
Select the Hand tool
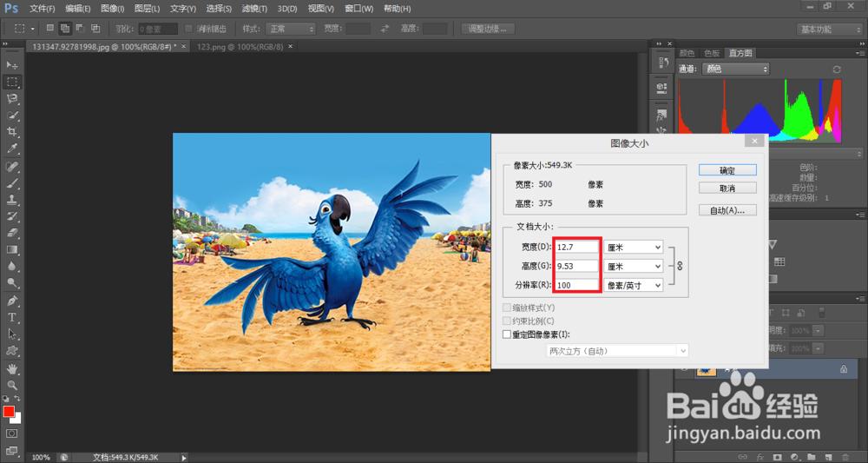[x=11, y=368]
